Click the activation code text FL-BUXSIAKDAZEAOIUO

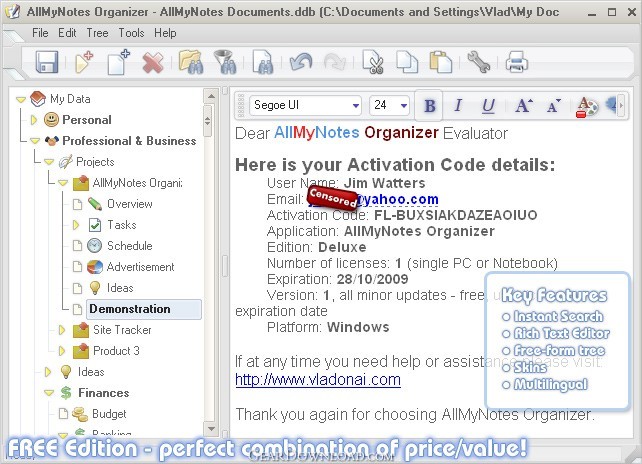pyautogui.click(x=455, y=215)
